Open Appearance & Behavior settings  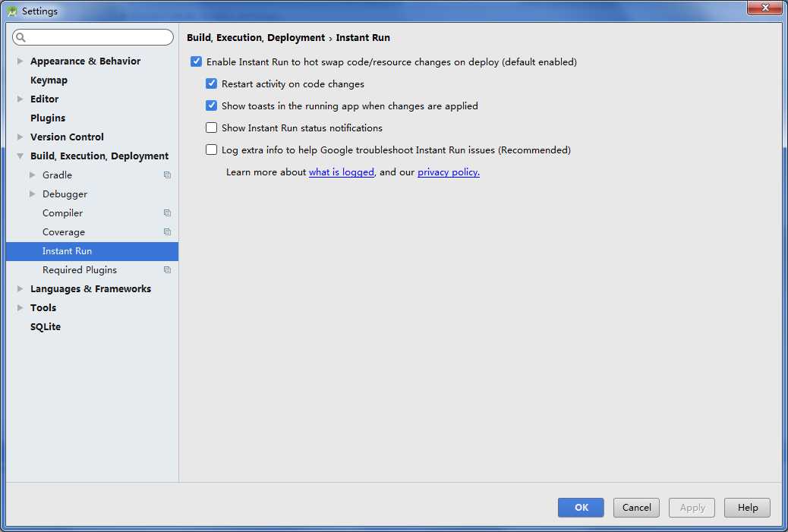[x=86, y=61]
